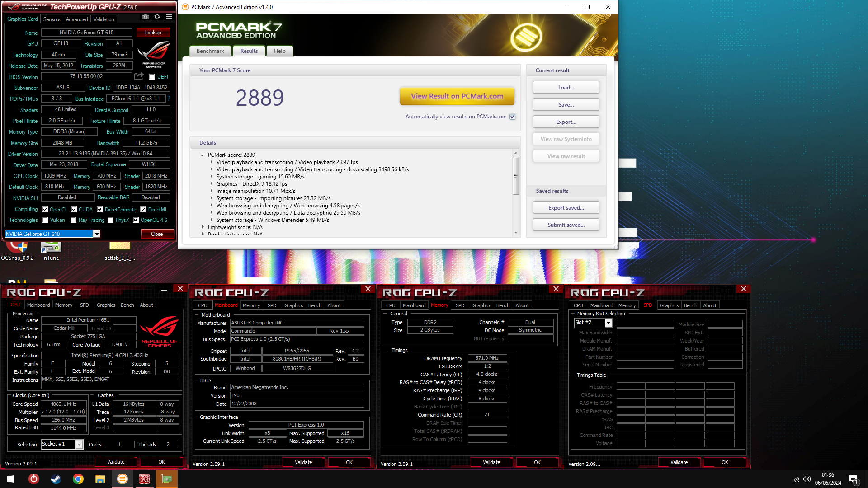Open Graphics tab in CPU-Z Memory window
Viewport: 868px width, 488px height.
(x=481, y=305)
